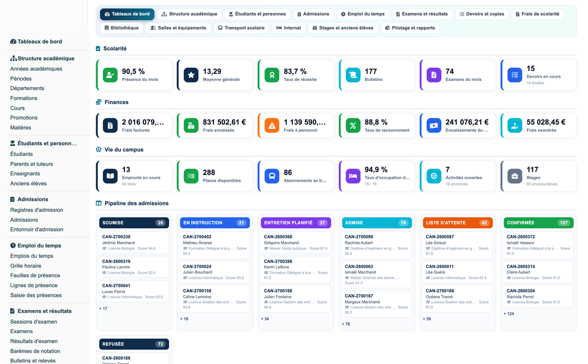Expand 34 more under Entretien planifié
The width and height of the screenshot is (588, 364).
tap(265, 319)
